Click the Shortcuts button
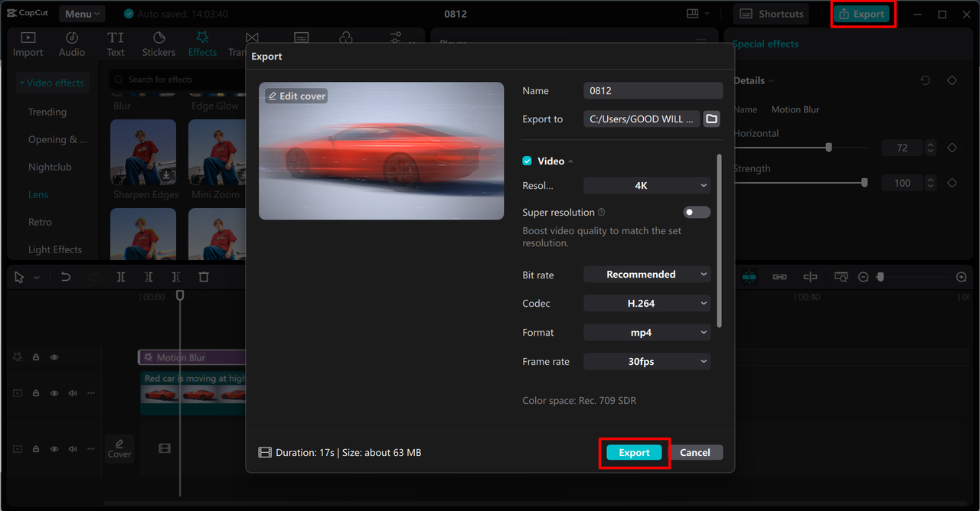This screenshot has width=980, height=511. tap(773, 14)
